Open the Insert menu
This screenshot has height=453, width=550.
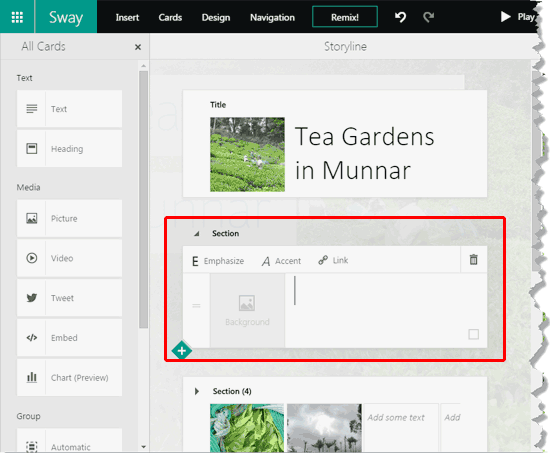tap(127, 18)
